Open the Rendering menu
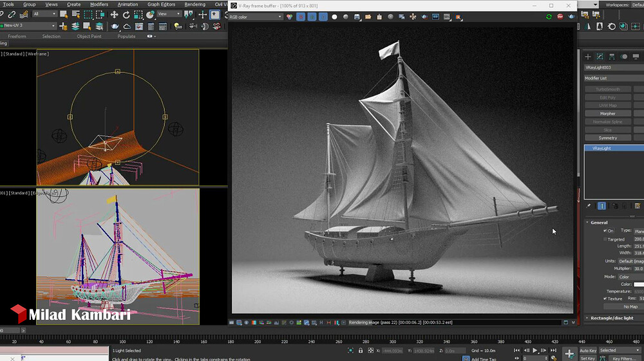Screen dimensions: 644x361 point(194,4)
